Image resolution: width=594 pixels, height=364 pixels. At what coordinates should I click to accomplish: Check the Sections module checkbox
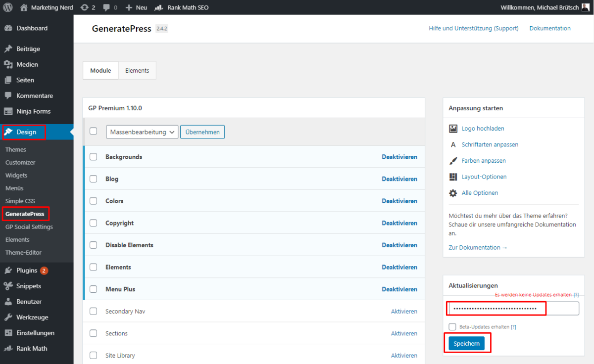tap(94, 333)
